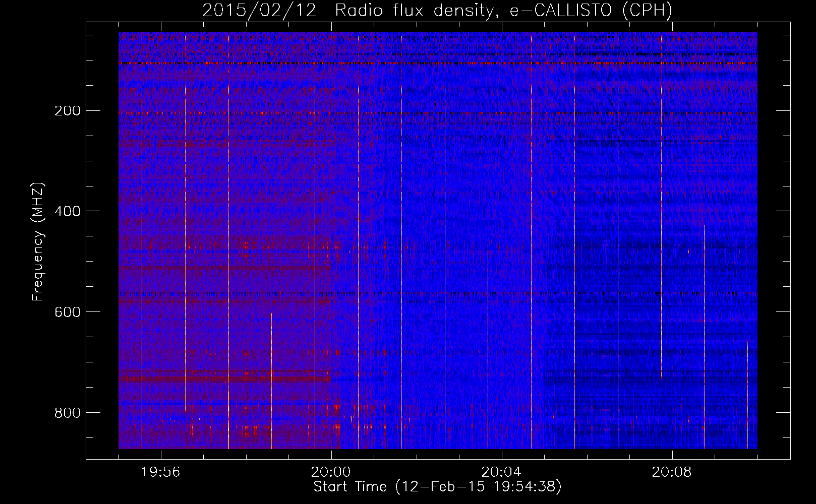Click the 20:04 time tick label
This screenshot has height=504, width=816.
(501, 472)
